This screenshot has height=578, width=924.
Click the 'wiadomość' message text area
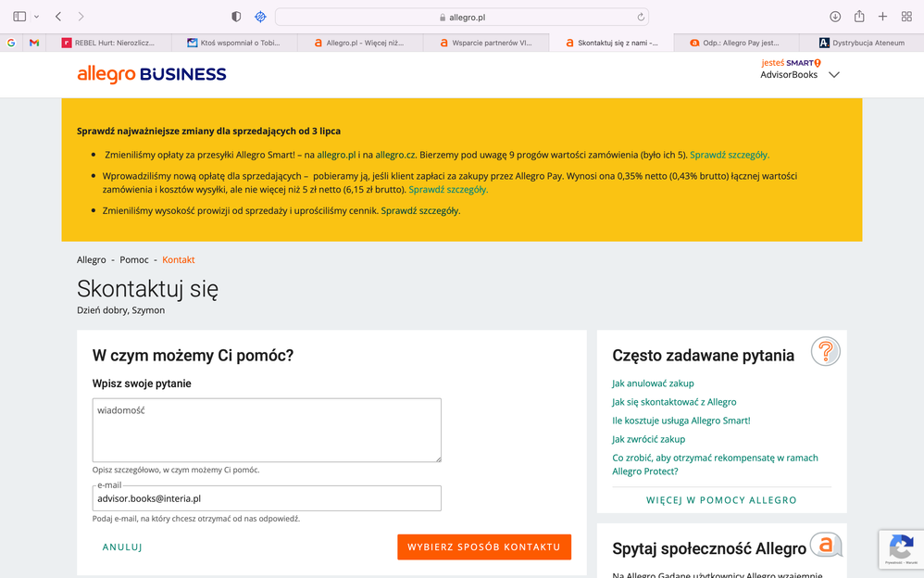266,429
